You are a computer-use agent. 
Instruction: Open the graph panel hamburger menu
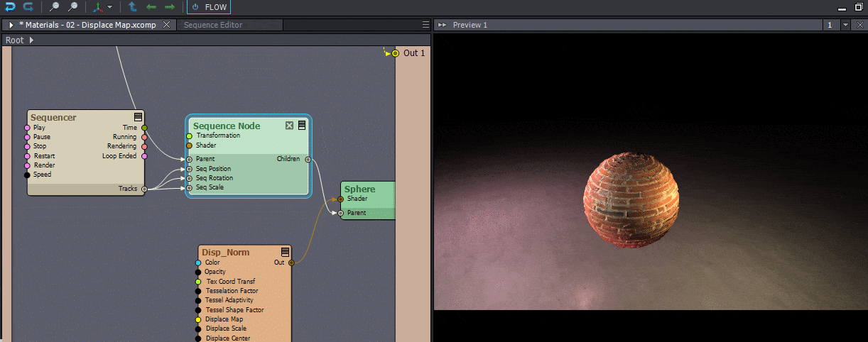[x=425, y=25]
